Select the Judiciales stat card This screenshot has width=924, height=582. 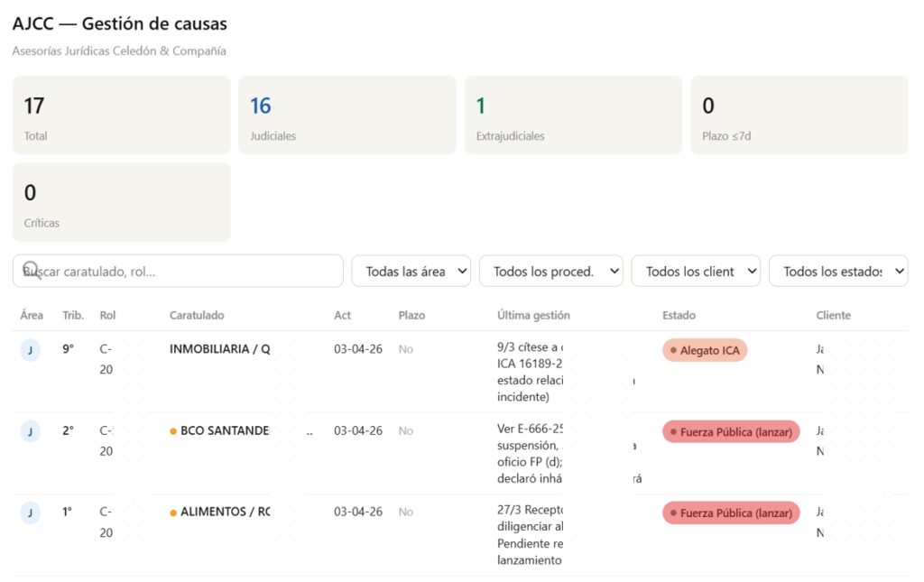[347, 115]
